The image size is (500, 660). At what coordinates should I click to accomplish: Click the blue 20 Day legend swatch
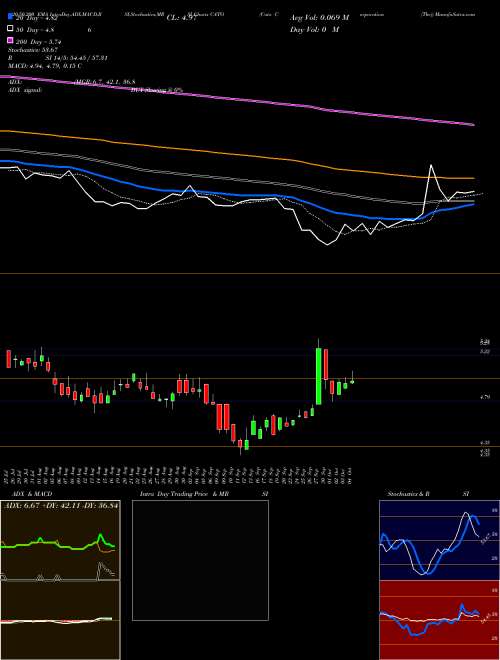click(10, 17)
